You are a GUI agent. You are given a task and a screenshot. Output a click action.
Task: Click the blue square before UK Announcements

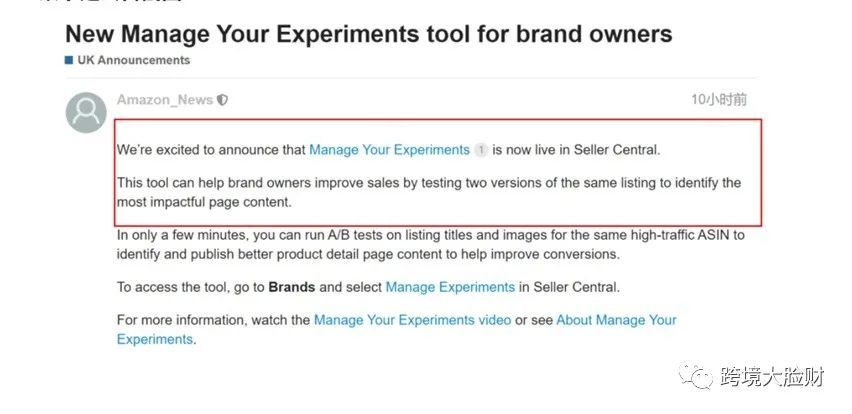(69, 61)
